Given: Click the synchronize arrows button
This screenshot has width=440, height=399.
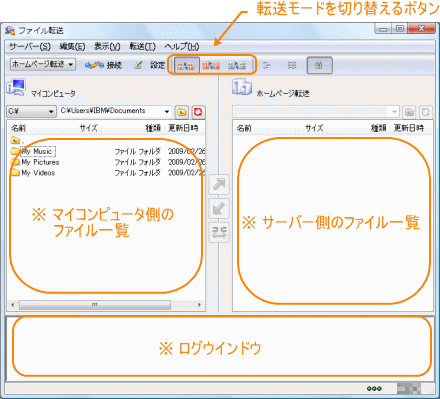Looking at the screenshot, I should (x=219, y=232).
